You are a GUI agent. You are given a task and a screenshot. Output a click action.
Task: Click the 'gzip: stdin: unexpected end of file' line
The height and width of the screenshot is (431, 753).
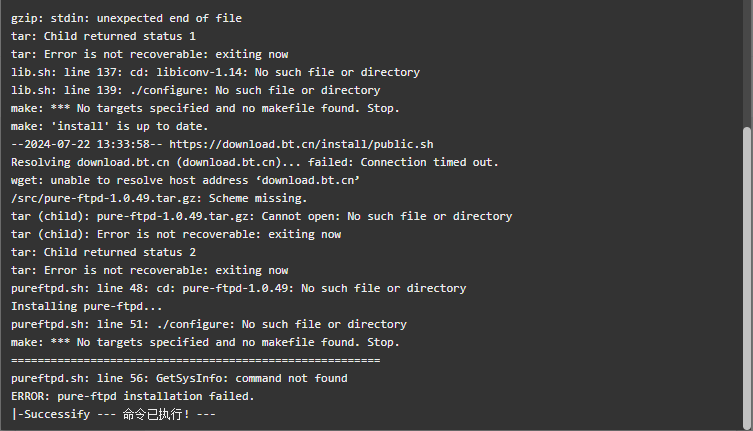tap(126, 18)
